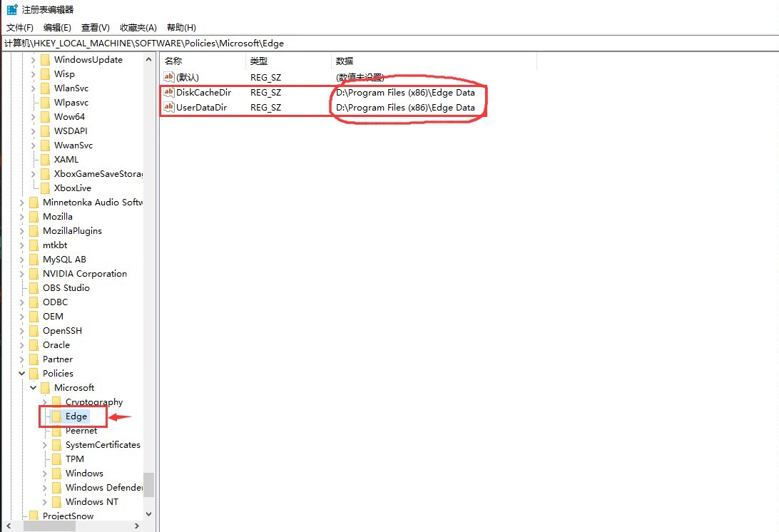Select the Oracle folder icon
The image size is (779, 532).
[x=34, y=345]
